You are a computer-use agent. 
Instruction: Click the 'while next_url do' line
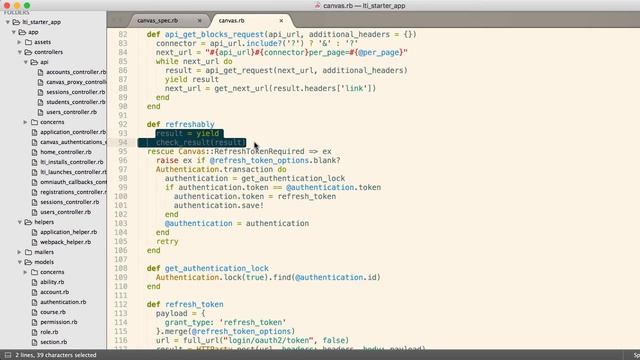194,61
